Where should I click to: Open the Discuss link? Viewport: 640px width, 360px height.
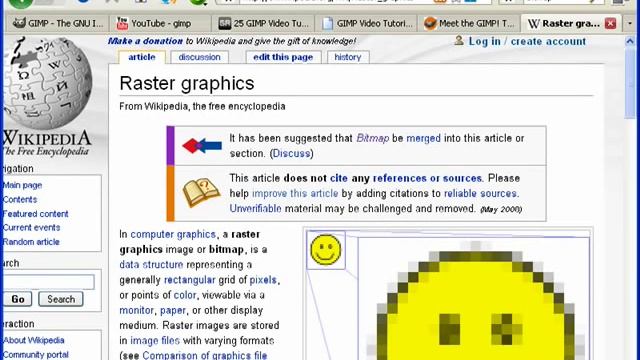tap(291, 153)
